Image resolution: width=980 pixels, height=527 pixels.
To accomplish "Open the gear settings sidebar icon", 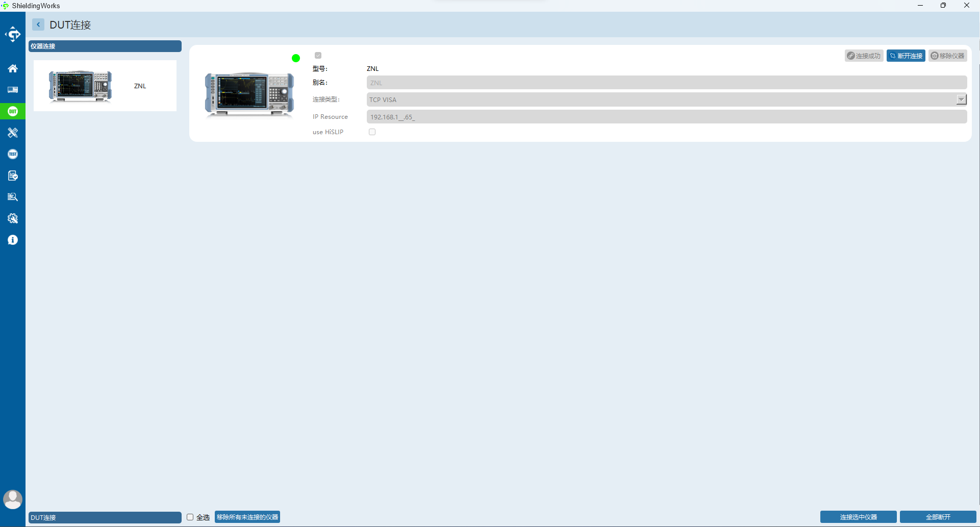I will point(13,218).
